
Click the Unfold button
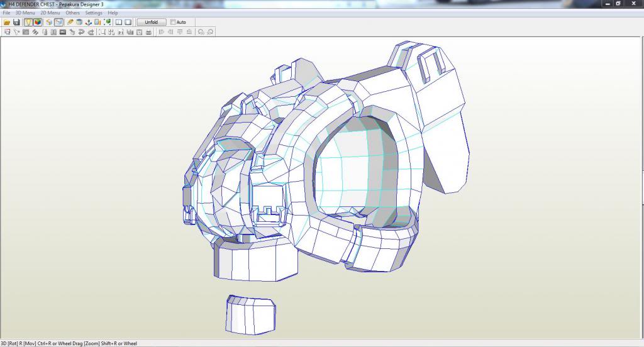tap(151, 22)
